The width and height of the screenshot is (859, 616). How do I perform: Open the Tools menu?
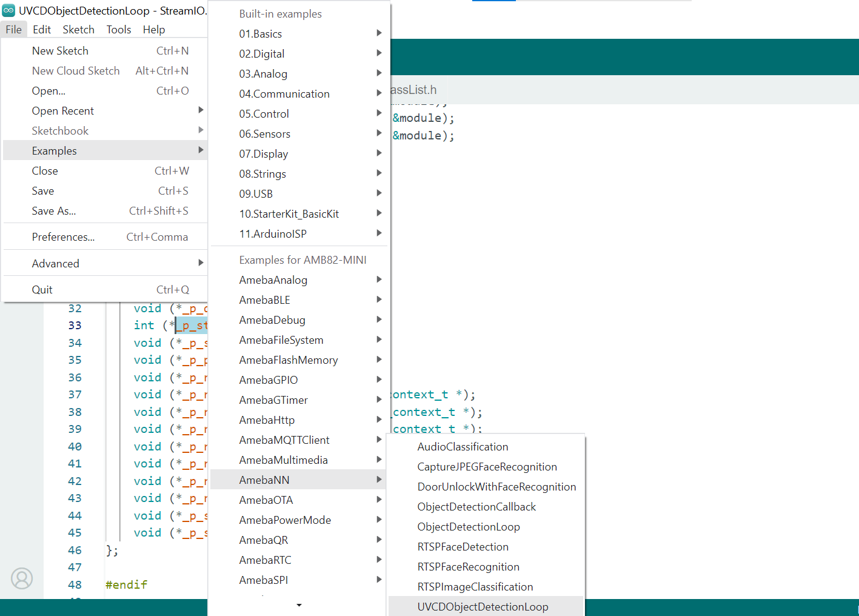(x=118, y=30)
